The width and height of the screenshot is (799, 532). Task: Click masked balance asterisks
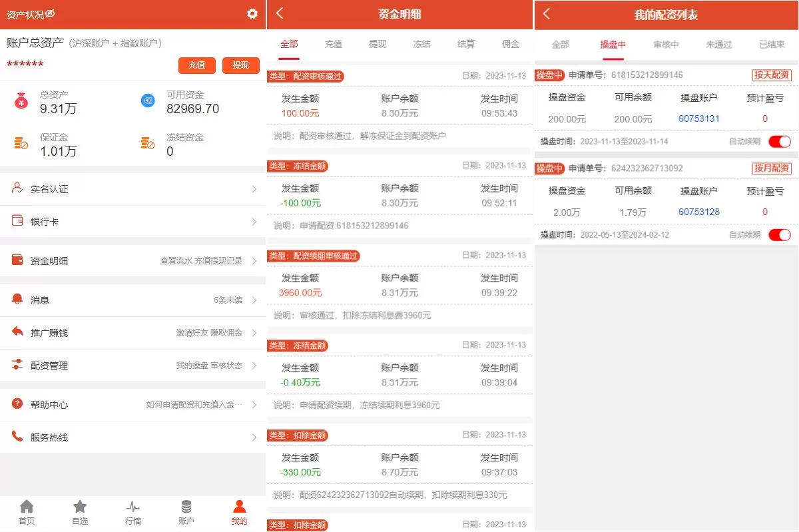(x=25, y=65)
